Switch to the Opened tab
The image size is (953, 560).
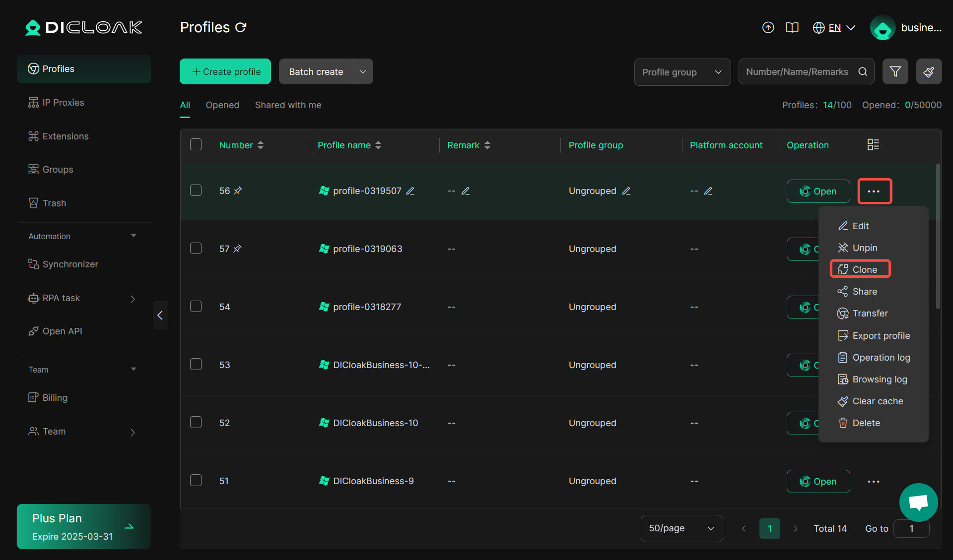pyautogui.click(x=222, y=105)
